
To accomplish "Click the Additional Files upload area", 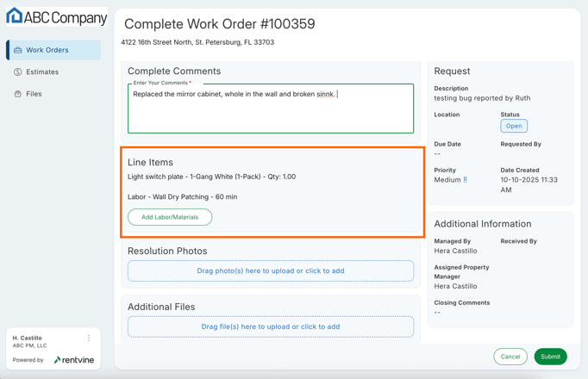I will coord(271,326).
